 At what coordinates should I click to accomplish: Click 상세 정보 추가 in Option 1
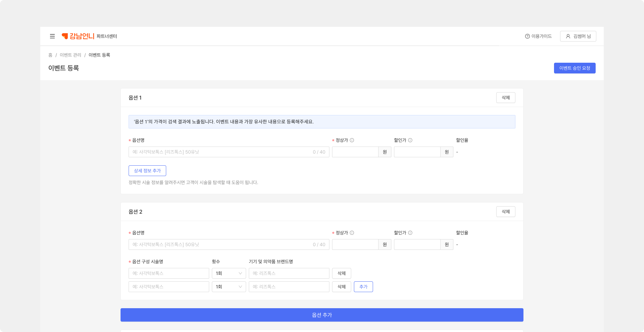pyautogui.click(x=147, y=171)
